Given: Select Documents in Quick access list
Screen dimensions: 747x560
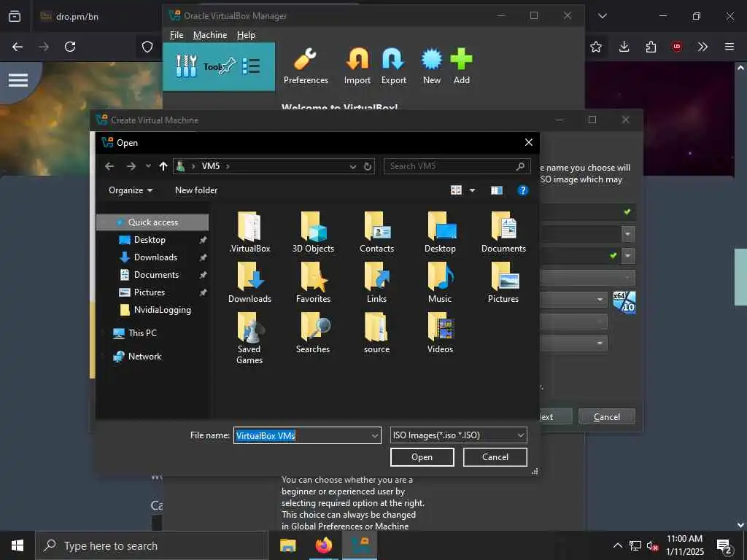Looking at the screenshot, I should click(156, 275).
